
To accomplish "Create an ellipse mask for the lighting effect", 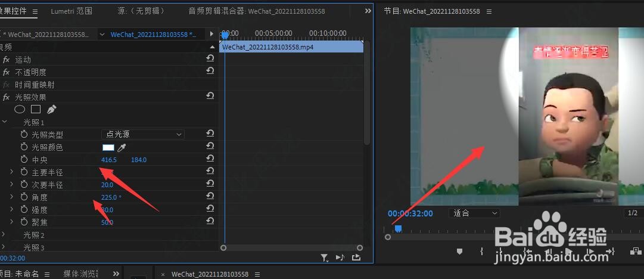I will pos(20,109).
